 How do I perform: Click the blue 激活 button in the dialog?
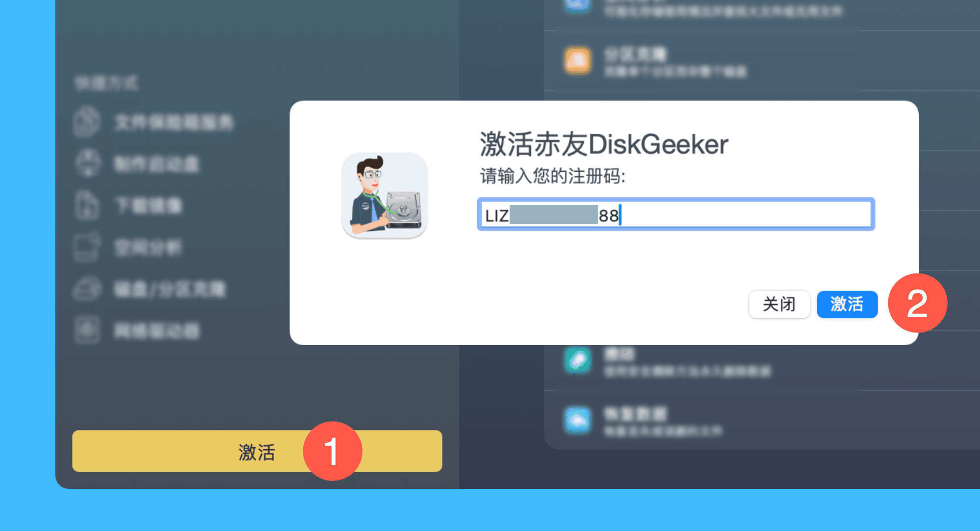(847, 304)
